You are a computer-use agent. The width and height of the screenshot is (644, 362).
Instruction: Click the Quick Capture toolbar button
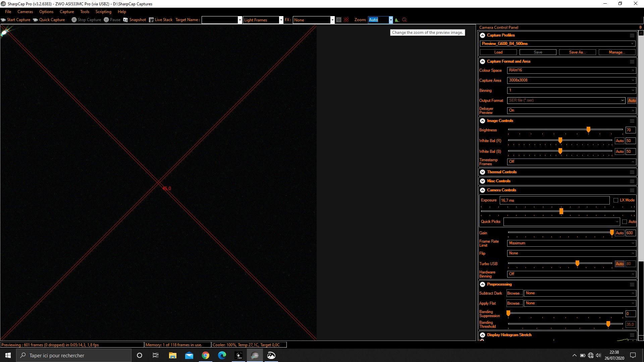click(49, 20)
